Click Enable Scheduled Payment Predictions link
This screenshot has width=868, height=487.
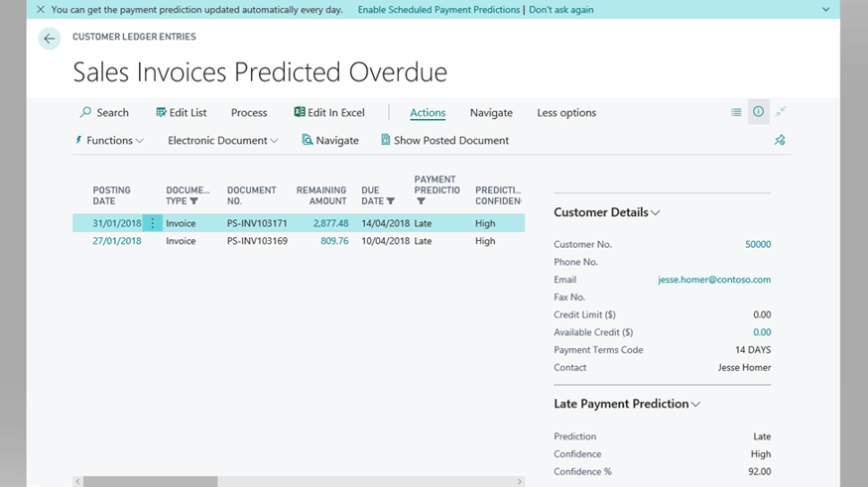coord(438,10)
